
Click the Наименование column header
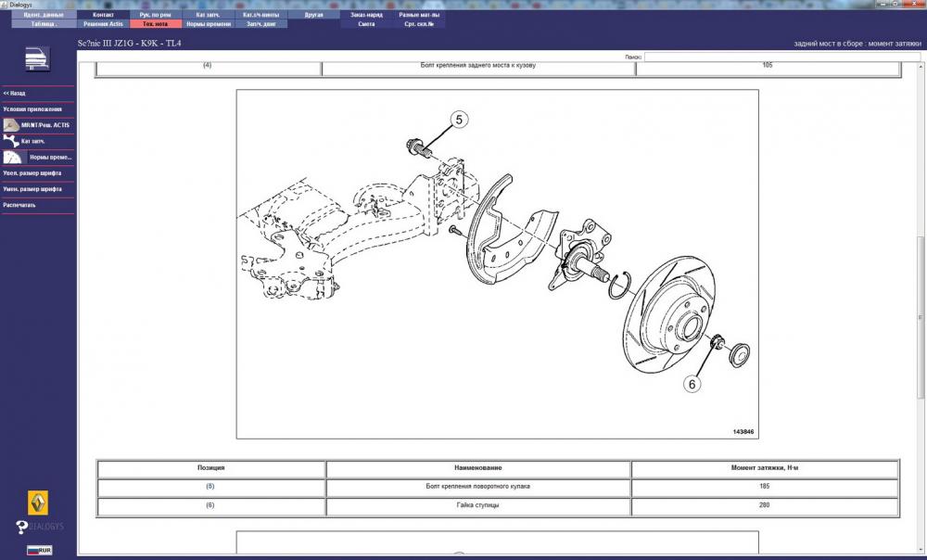click(477, 468)
